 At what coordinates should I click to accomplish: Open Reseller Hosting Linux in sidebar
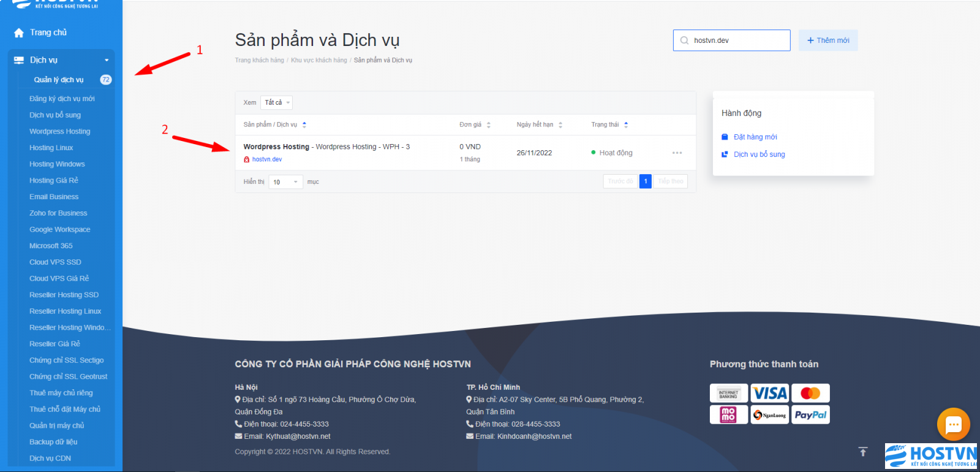coord(66,311)
